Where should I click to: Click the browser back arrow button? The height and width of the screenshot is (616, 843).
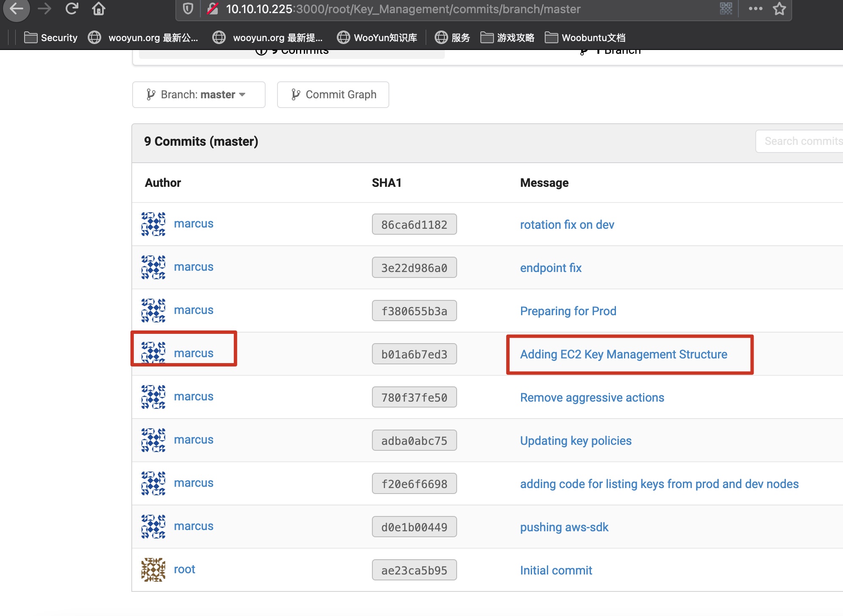pos(16,8)
